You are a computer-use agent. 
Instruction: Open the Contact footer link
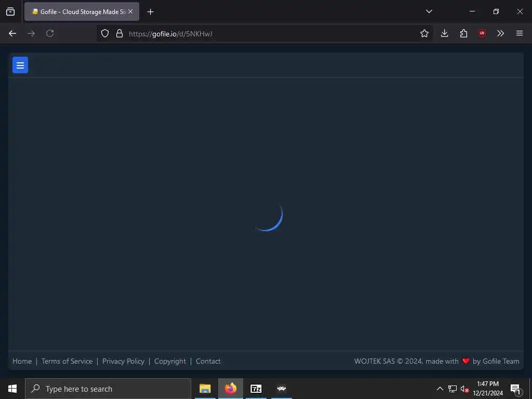[x=208, y=362]
